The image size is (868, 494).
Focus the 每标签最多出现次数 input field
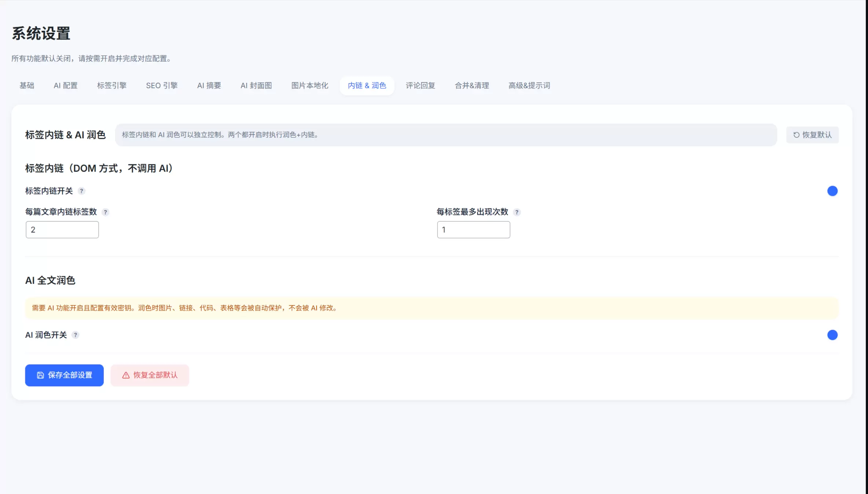(x=473, y=230)
